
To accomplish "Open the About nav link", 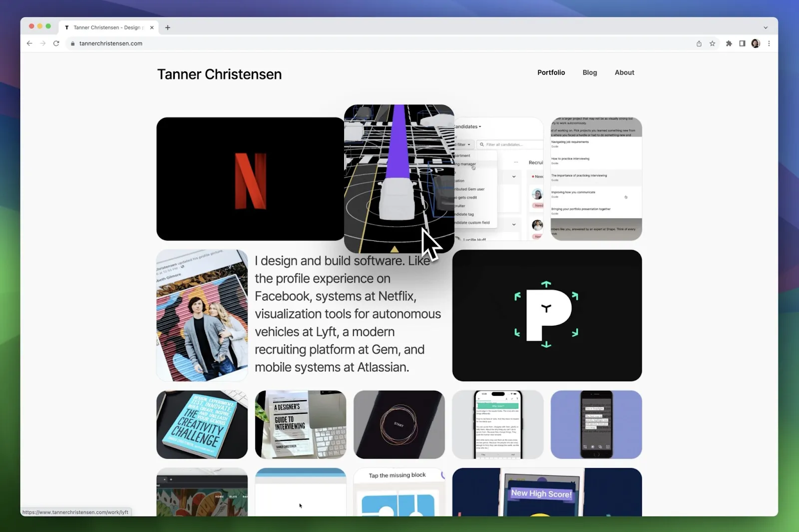I will (624, 72).
